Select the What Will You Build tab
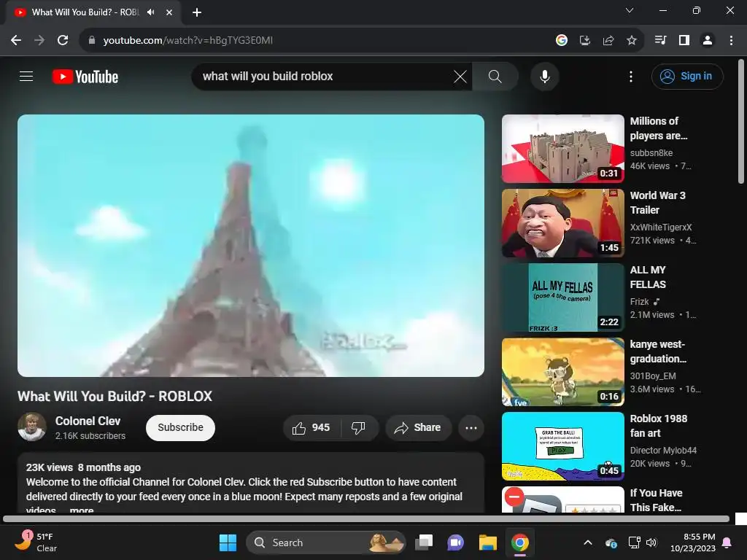 point(86,12)
